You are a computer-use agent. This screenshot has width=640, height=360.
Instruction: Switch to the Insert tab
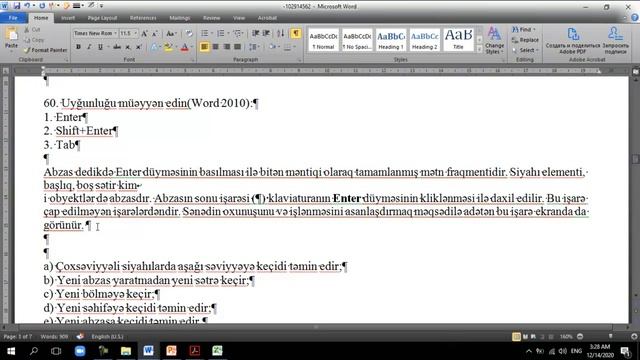click(67, 18)
